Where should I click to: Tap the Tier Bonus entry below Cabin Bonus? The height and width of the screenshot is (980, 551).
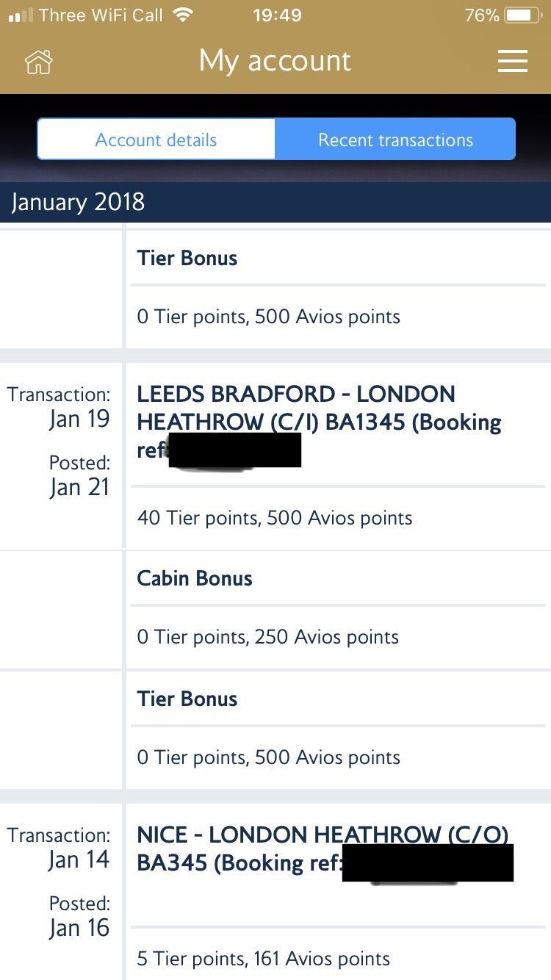[187, 699]
